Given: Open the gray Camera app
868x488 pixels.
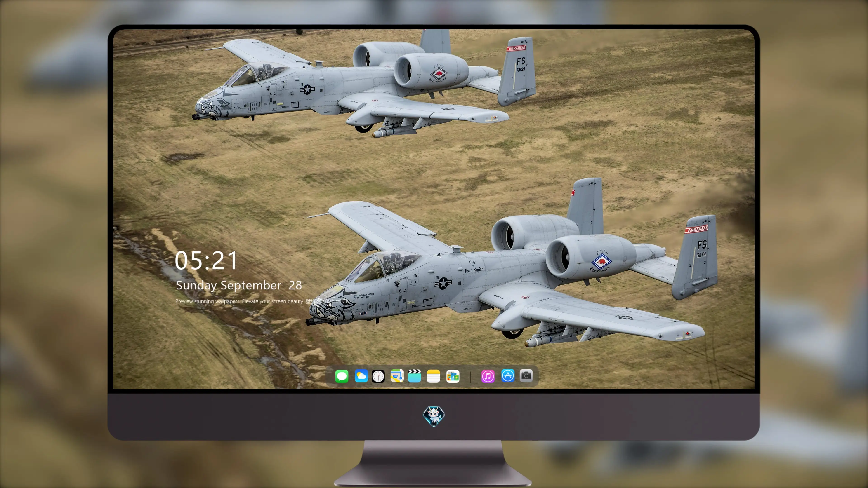Looking at the screenshot, I should [526, 376].
